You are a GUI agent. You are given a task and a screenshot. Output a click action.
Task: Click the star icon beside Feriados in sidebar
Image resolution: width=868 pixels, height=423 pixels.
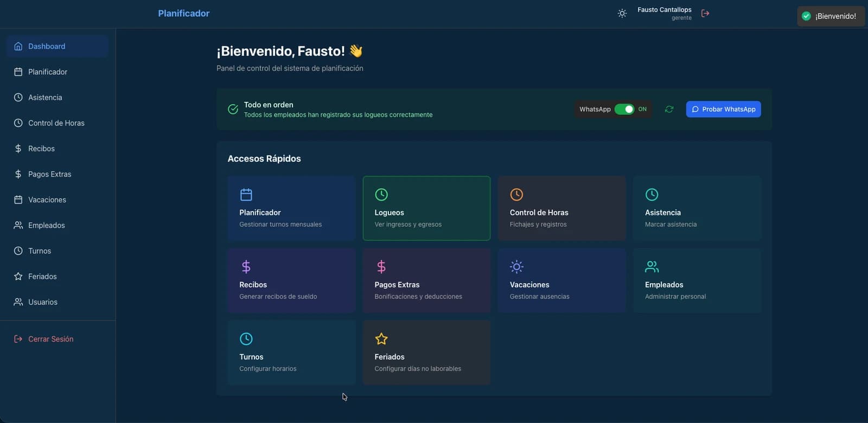pos(18,276)
